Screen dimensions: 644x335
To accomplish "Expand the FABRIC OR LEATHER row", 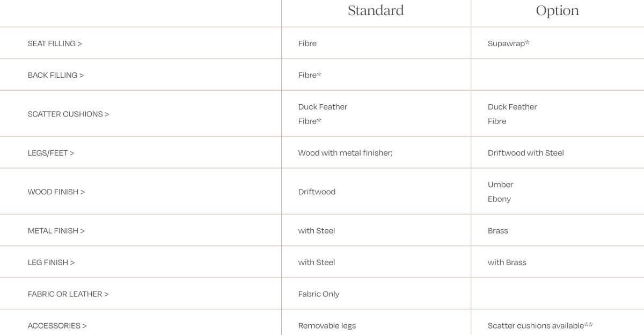I will pos(68,294).
